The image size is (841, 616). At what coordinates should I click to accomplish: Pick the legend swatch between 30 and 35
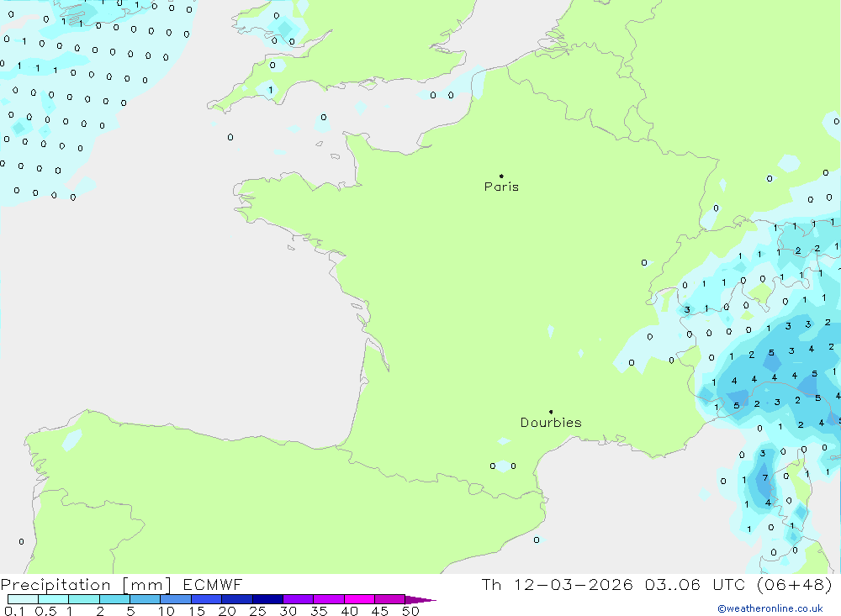coord(298,599)
